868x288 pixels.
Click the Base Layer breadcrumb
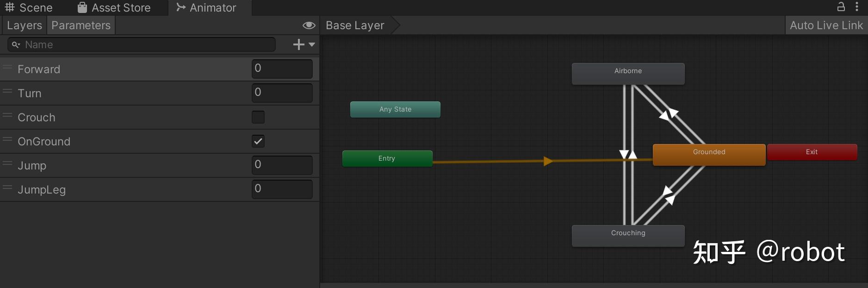pos(355,25)
